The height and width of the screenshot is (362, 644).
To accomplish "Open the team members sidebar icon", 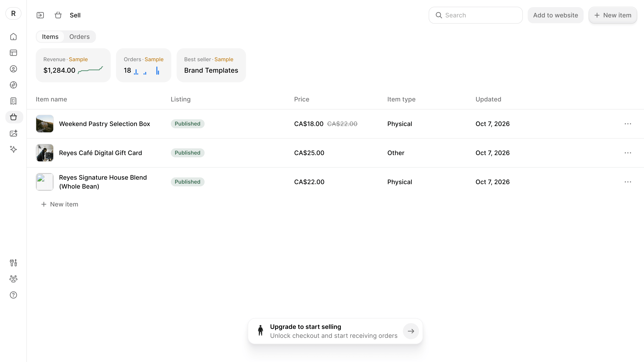I will pos(13,279).
